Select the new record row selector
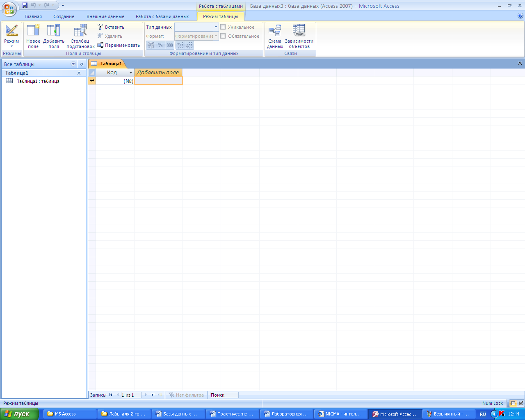Image resolution: width=525 pixels, height=420 pixels. [x=92, y=81]
